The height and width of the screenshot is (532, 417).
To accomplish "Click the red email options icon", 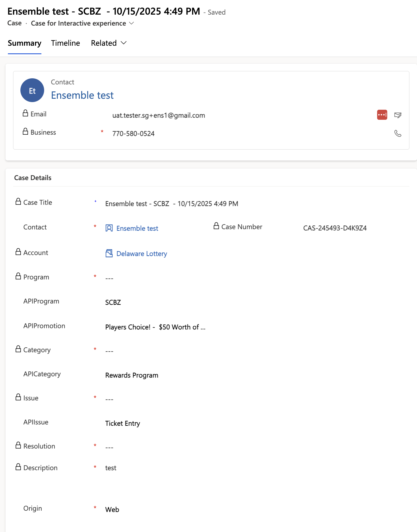I will [382, 115].
